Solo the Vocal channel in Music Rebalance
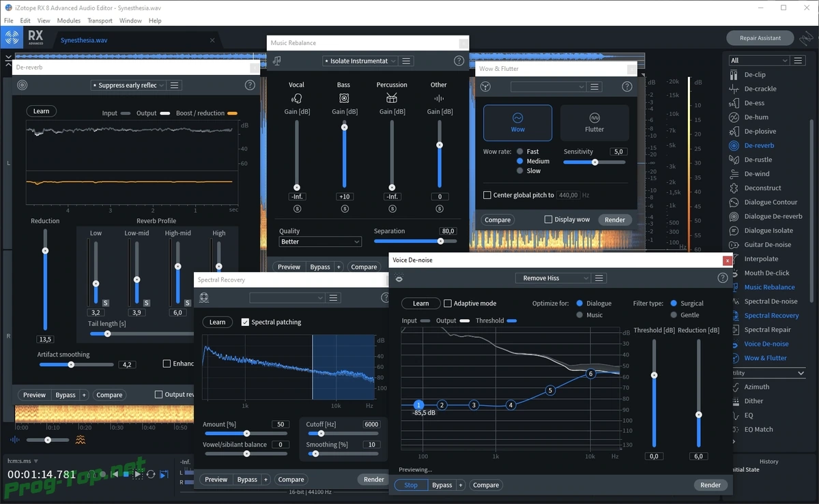 click(297, 209)
